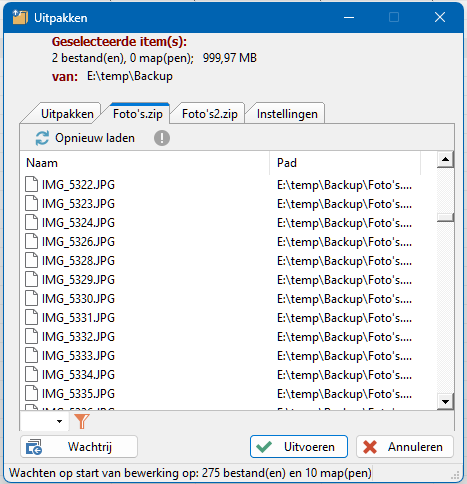Click the file list scrollbar thumb
This screenshot has height=484, width=467.
445,217
